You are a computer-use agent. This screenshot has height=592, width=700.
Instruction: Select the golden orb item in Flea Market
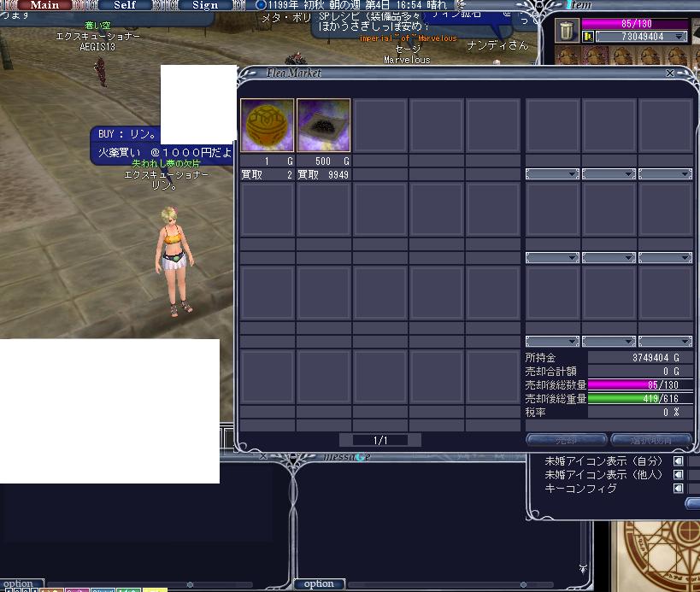[268, 126]
